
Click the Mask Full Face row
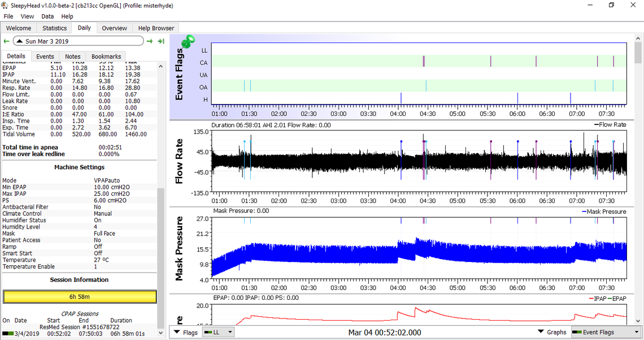click(x=79, y=233)
